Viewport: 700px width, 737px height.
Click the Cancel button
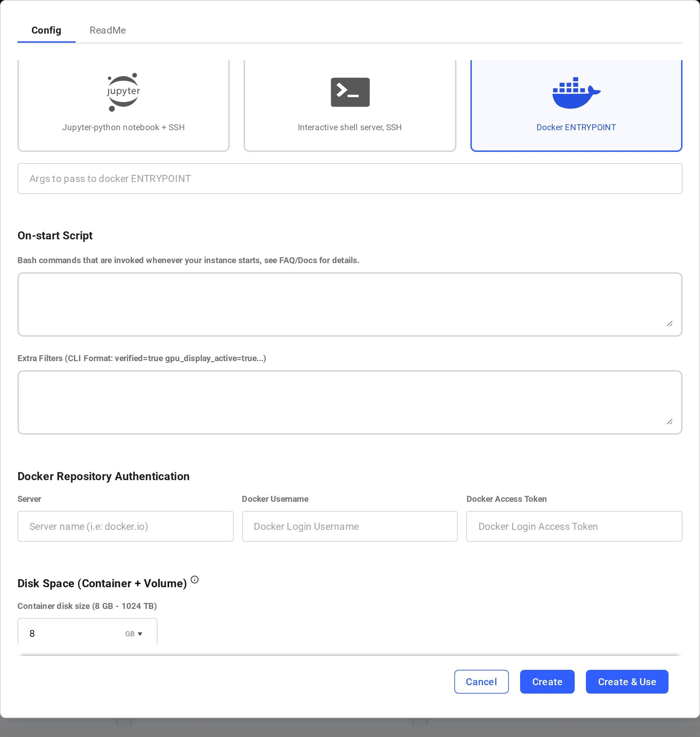[x=481, y=682]
